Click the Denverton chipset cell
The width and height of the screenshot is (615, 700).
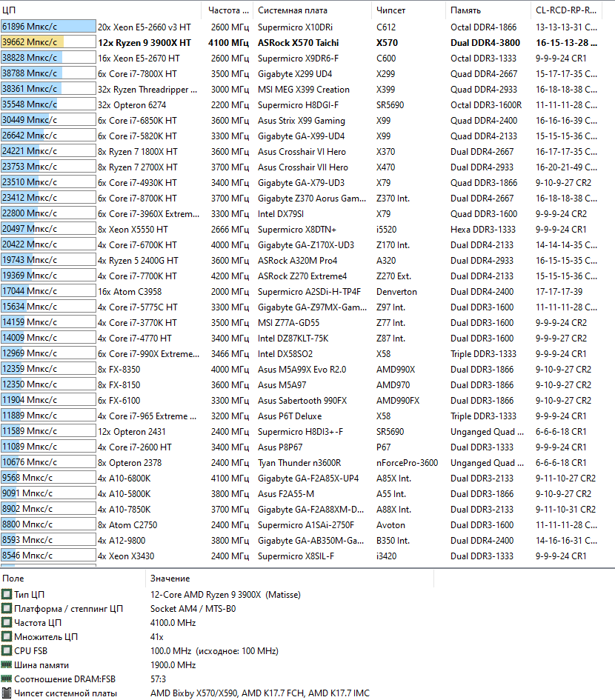pos(396,292)
